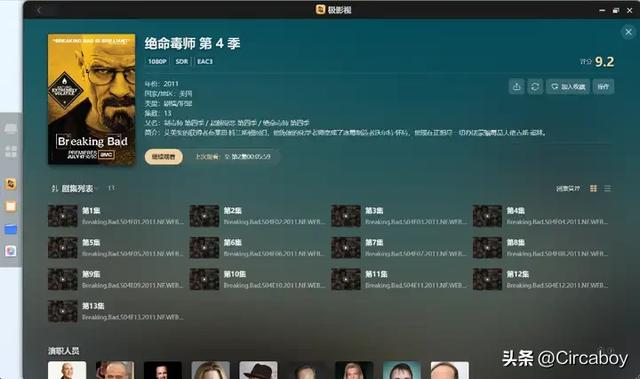Click the cast photo of the blonde woman
This screenshot has height=379, width=640.
point(211,370)
